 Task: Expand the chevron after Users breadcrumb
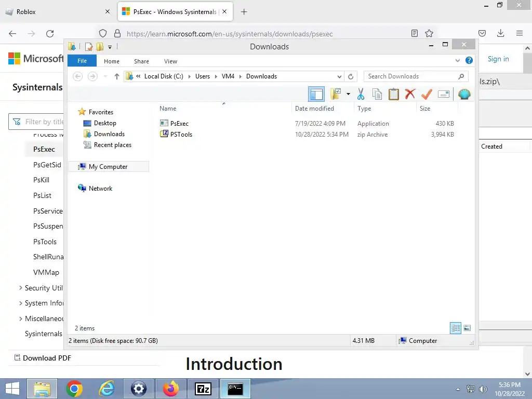pos(216,77)
